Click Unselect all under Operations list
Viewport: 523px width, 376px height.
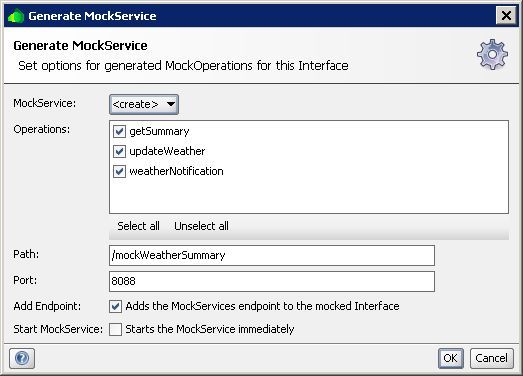[x=201, y=226]
